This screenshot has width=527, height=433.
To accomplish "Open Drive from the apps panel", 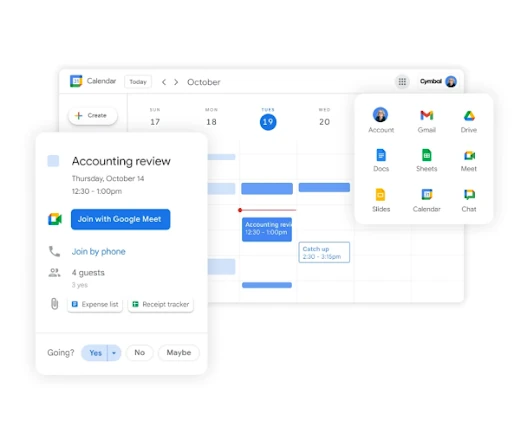I will 469,121.
